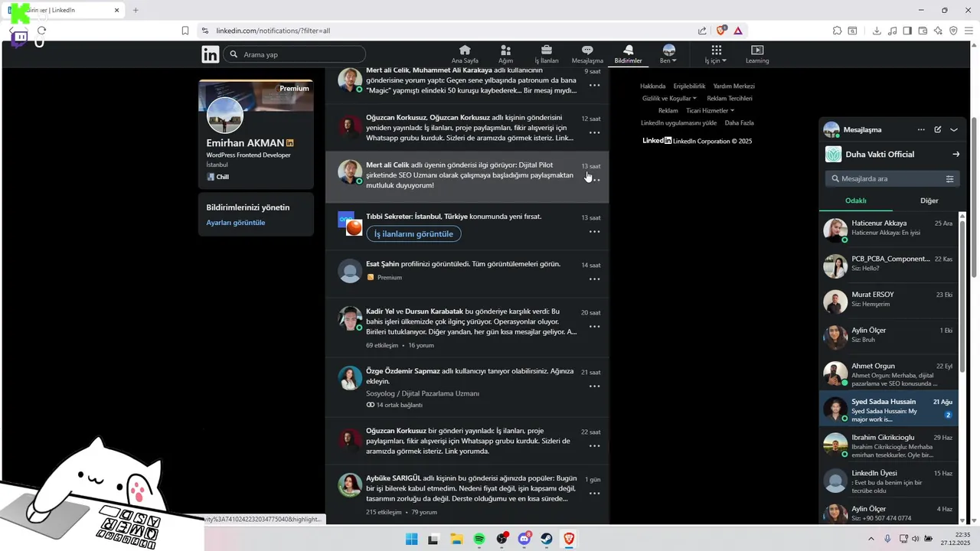
Task: Expand Gizlilik ve Koşullar dropdown
Action: 670,99
